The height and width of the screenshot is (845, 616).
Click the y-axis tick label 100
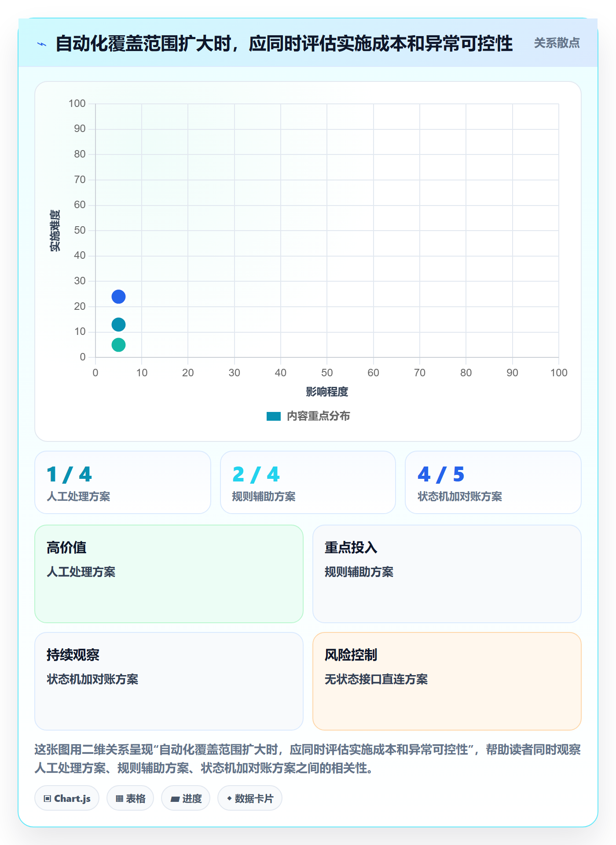[77, 103]
